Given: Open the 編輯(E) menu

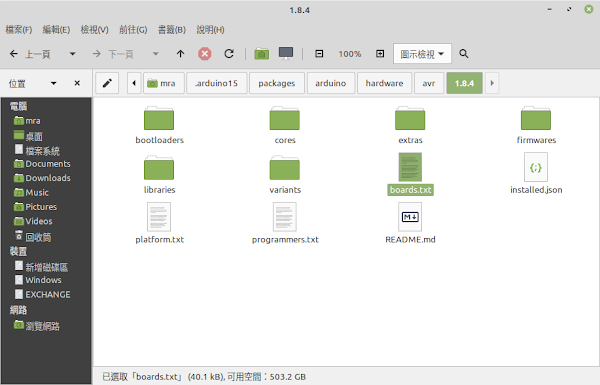Looking at the screenshot, I should click(x=56, y=30).
